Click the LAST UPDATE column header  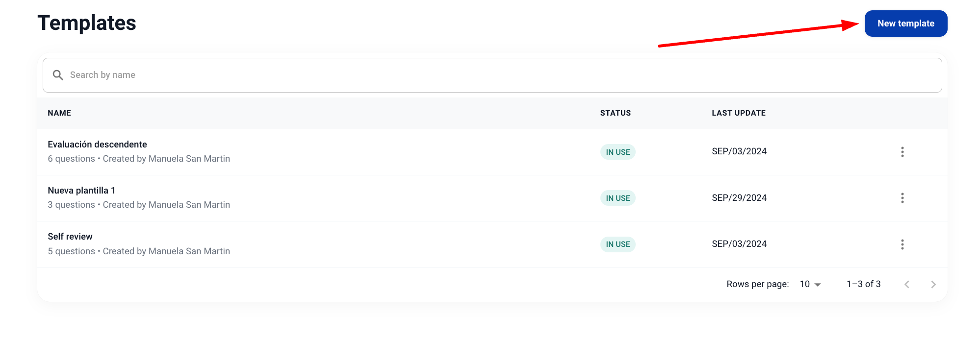pyautogui.click(x=738, y=113)
